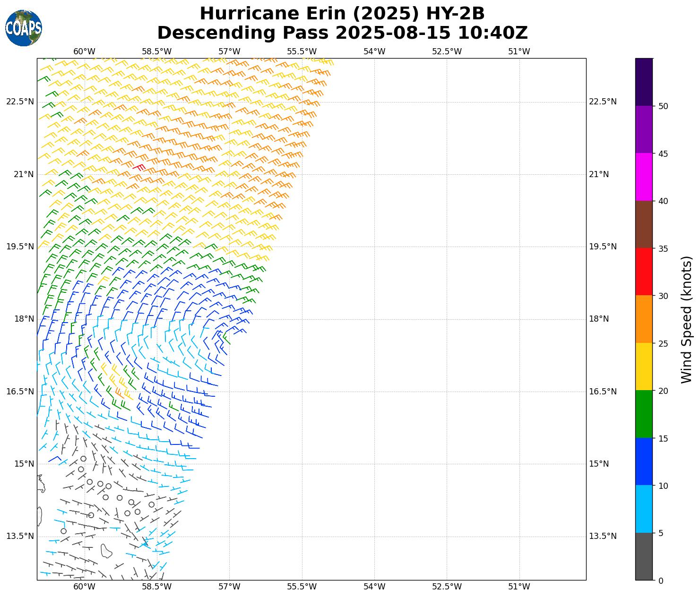The image size is (700, 597).
Task: Click the yellow 20-25 knots colorbar band
Action: pyautogui.click(x=644, y=367)
